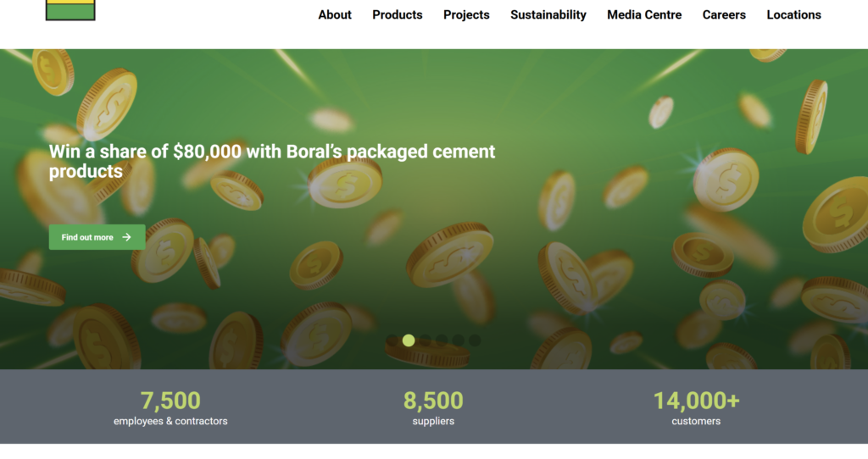This screenshot has width=868, height=459.
Task: Go to the Projects section
Action: click(466, 15)
